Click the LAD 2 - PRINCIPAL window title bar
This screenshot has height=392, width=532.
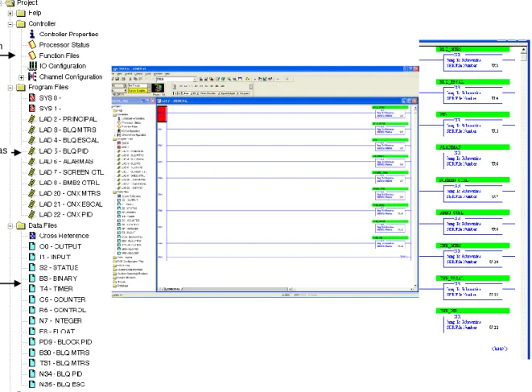pyautogui.click(x=287, y=101)
